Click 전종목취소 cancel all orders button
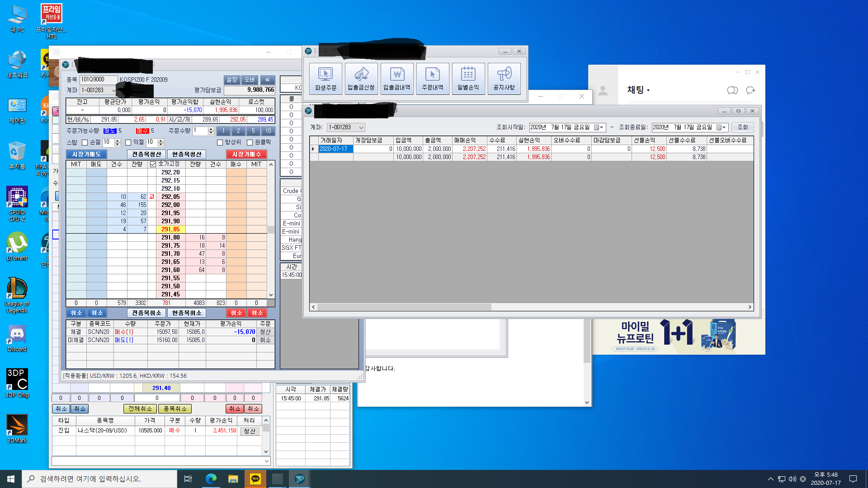Image resolution: width=868 pixels, height=488 pixels. [x=146, y=313]
